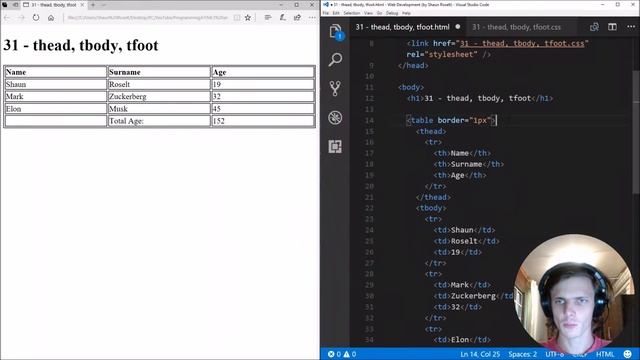Click the feedback smiley in status bar
The height and width of the screenshot is (360, 640).
coord(628,354)
